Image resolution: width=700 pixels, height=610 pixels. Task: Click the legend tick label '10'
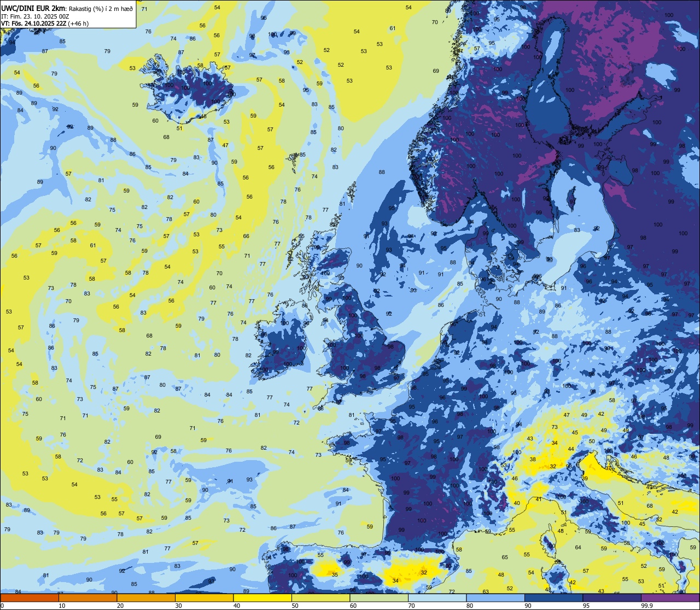click(62, 606)
